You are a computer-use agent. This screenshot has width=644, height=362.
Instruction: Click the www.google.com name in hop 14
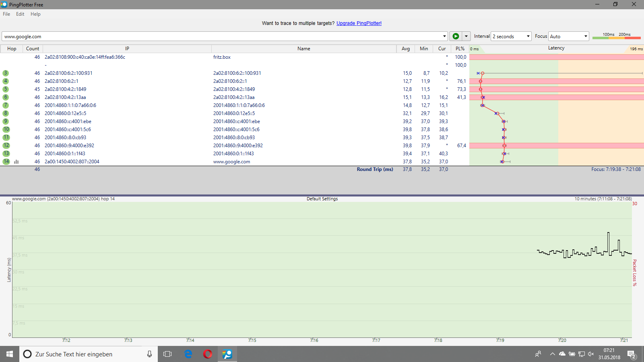231,162
